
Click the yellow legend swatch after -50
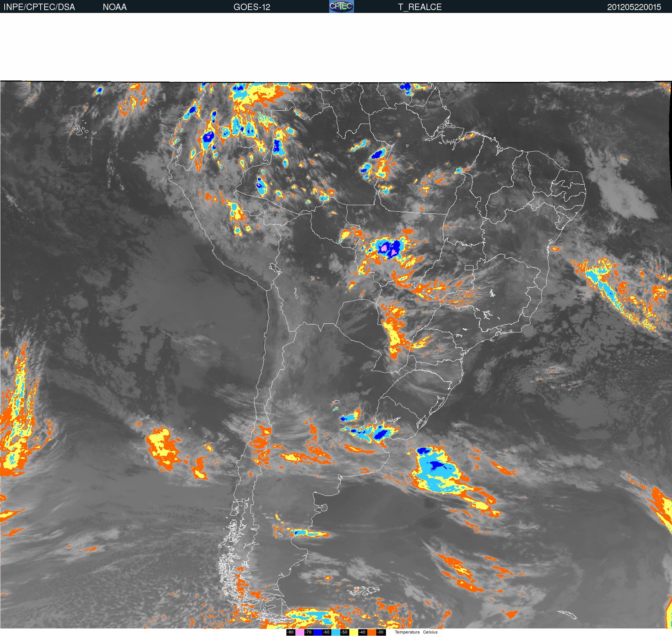354,632
